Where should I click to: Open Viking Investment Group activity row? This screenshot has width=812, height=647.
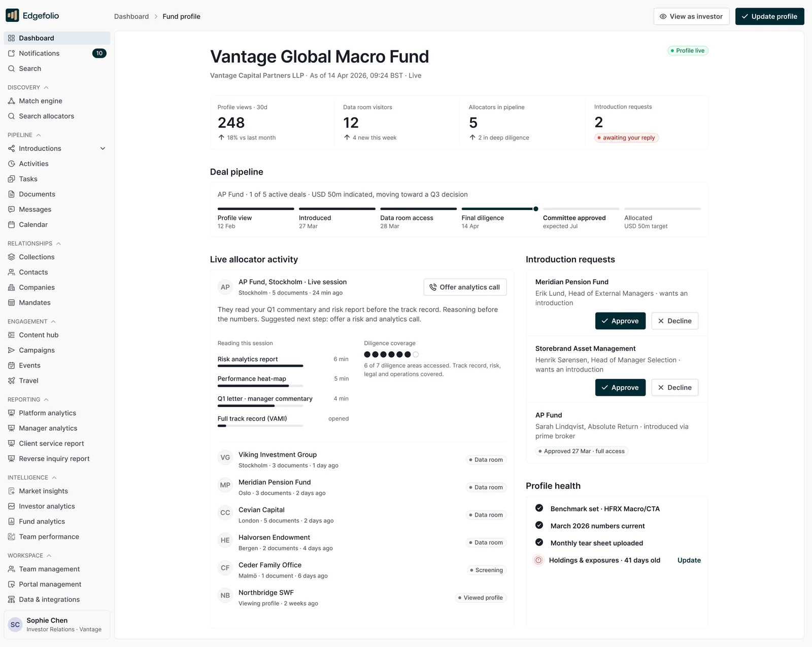[x=362, y=460]
